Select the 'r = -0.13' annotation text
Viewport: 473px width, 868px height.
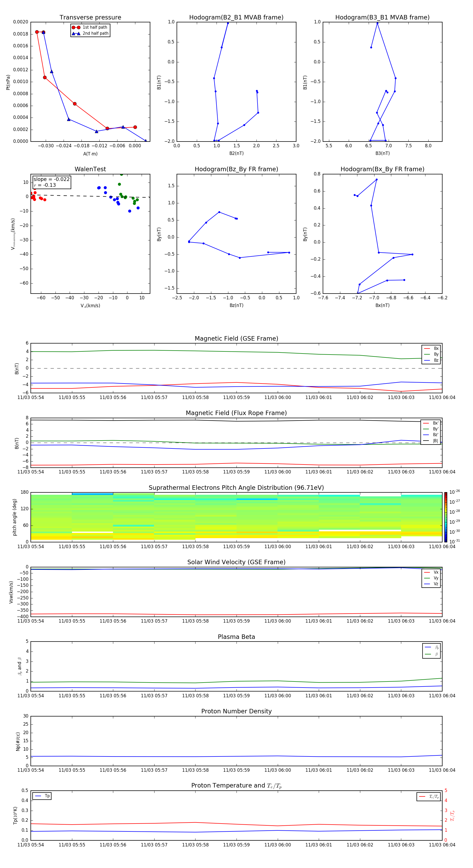click(45, 185)
